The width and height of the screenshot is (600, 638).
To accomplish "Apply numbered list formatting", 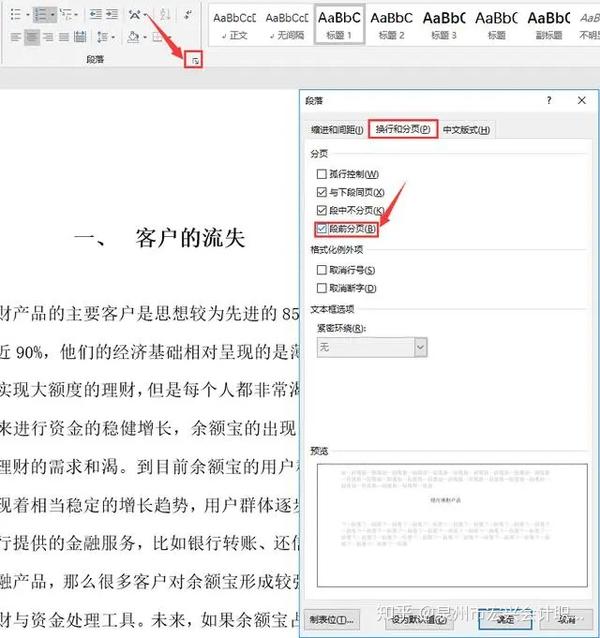I will point(40,15).
